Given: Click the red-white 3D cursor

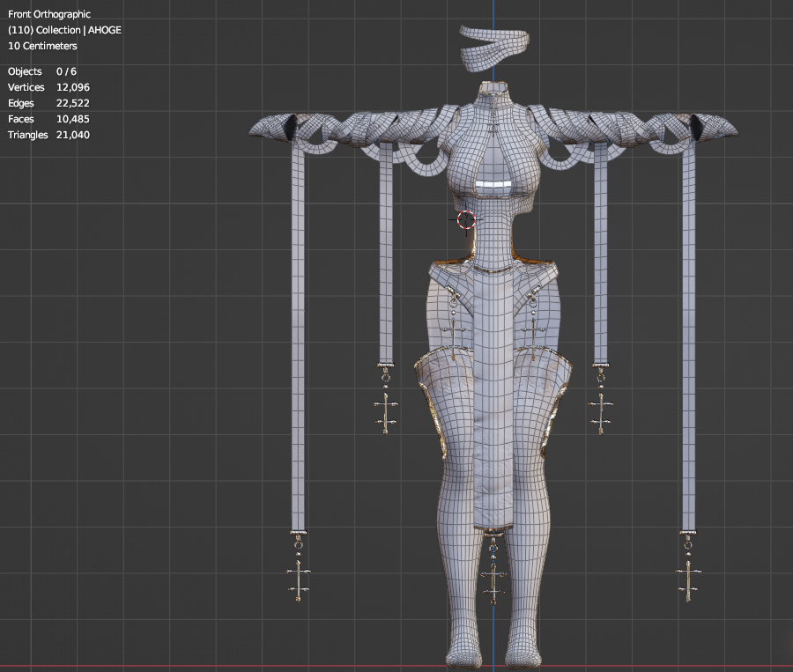Looking at the screenshot, I should pyautogui.click(x=467, y=219).
